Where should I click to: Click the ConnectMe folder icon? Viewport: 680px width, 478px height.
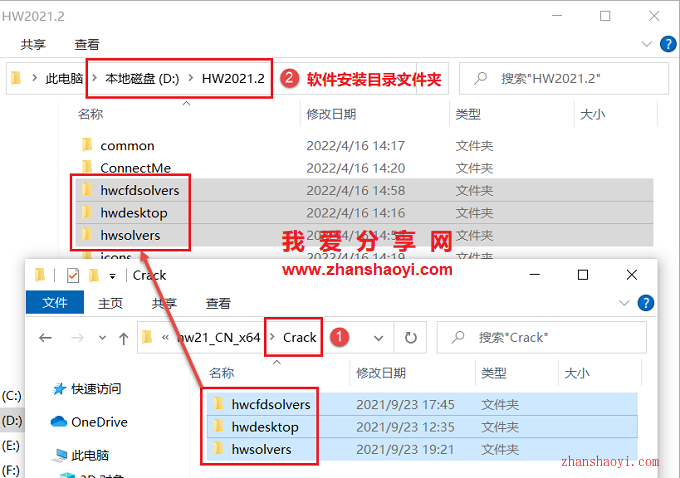click(x=87, y=167)
